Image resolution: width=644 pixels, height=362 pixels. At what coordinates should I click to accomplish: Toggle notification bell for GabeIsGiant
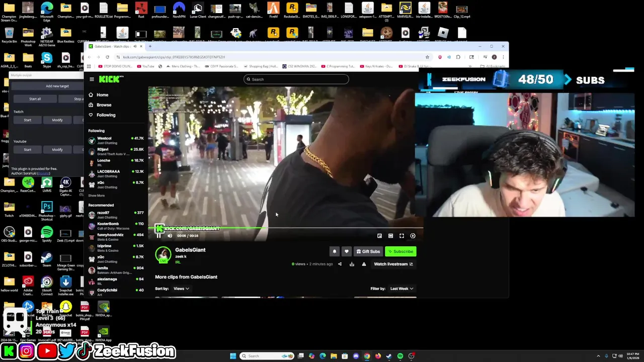pyautogui.click(x=334, y=251)
